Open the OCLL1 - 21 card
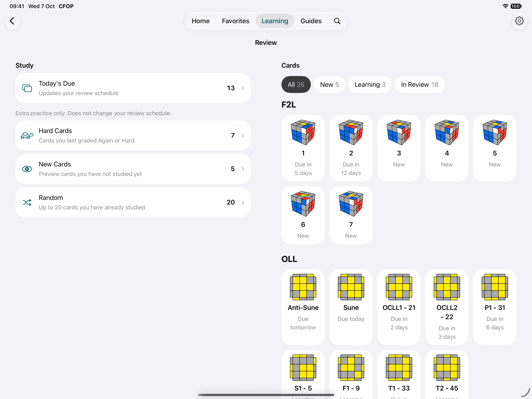The height and width of the screenshot is (399, 532). tap(399, 307)
